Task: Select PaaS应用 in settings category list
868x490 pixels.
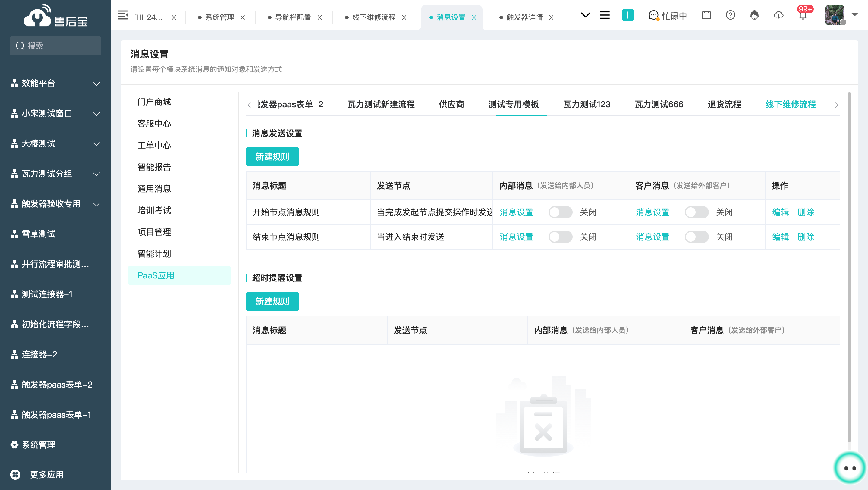Action: tap(179, 275)
